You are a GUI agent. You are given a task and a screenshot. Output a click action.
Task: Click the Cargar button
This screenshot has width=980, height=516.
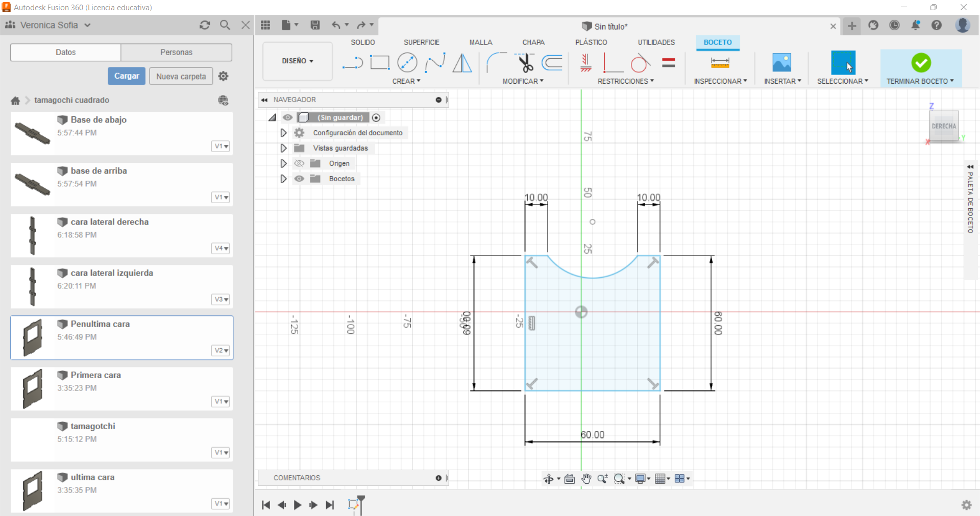[127, 76]
